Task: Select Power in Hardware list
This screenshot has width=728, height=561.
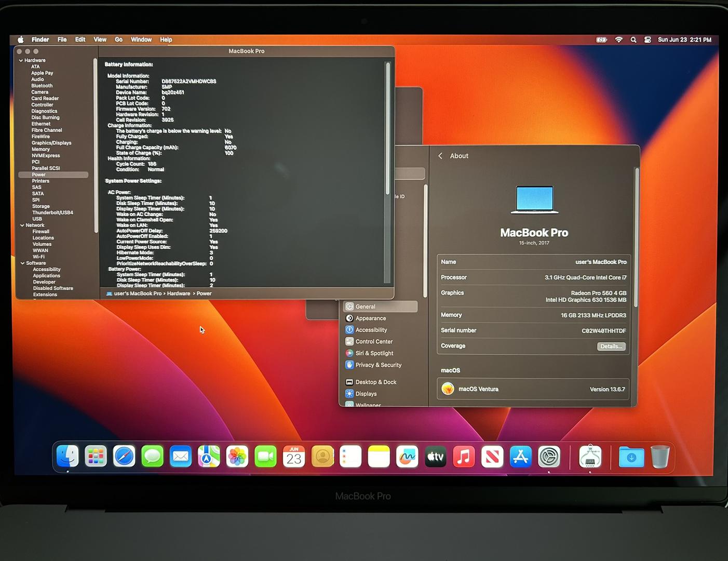Action: [x=53, y=175]
